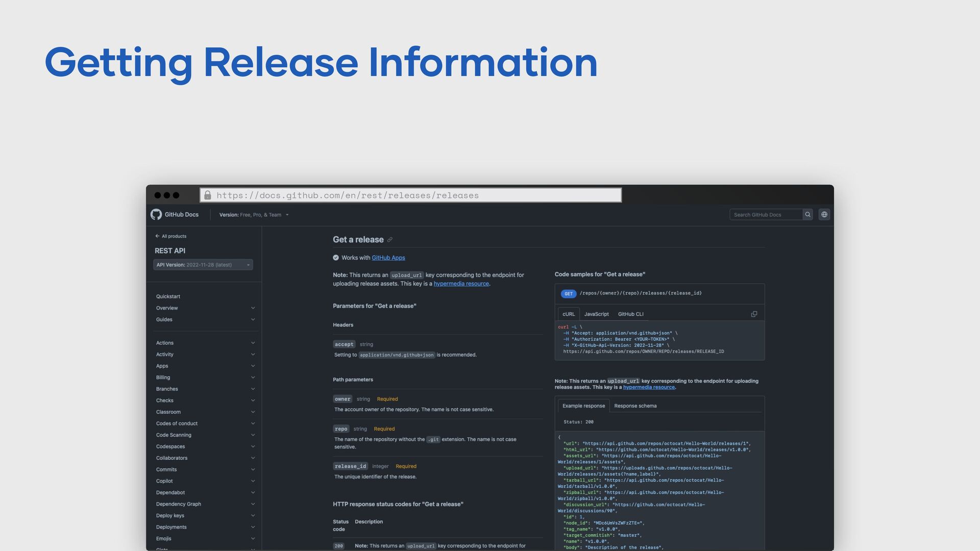The width and height of the screenshot is (980, 551).
Task: Click the anchor link icon beside Get a release
Action: pyautogui.click(x=390, y=240)
